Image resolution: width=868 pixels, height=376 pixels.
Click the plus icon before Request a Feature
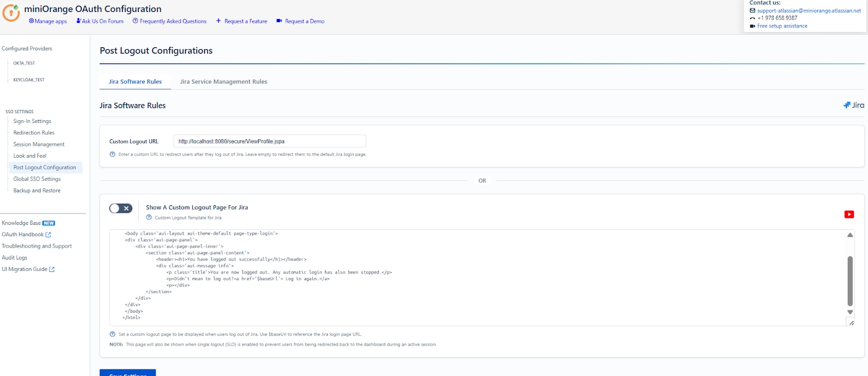tap(219, 21)
